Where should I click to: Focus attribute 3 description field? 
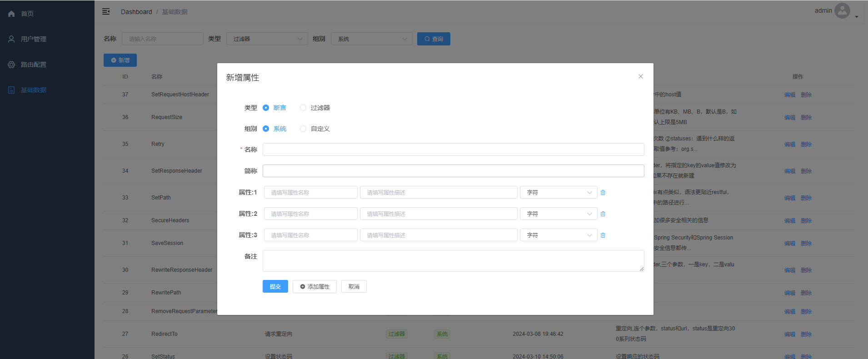point(439,235)
